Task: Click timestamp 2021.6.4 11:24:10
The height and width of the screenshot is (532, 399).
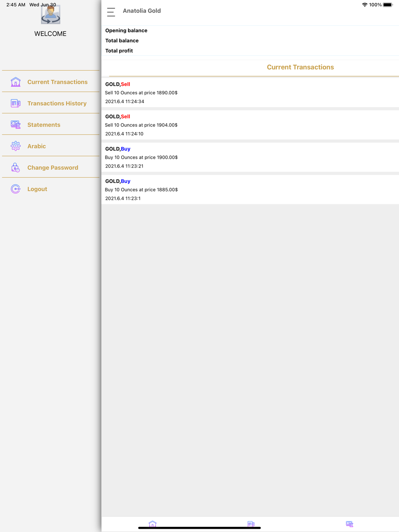Action: click(x=124, y=134)
